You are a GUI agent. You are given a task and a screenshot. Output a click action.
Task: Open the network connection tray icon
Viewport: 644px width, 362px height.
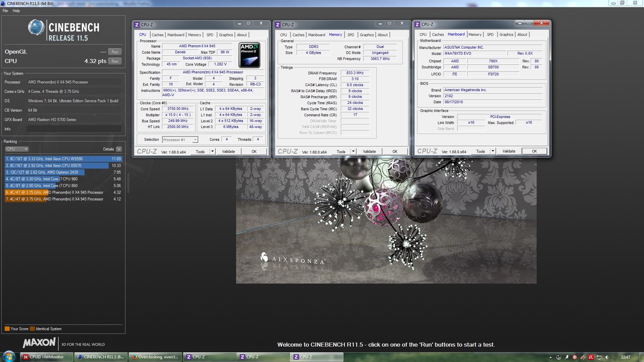pyautogui.click(x=599, y=357)
